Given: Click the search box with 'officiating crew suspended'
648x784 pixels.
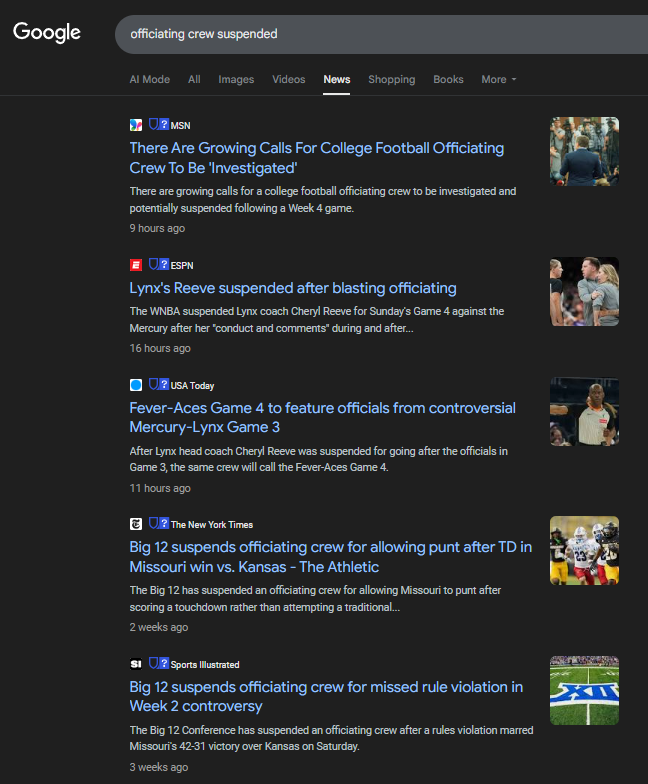Looking at the screenshot, I should 370,34.
